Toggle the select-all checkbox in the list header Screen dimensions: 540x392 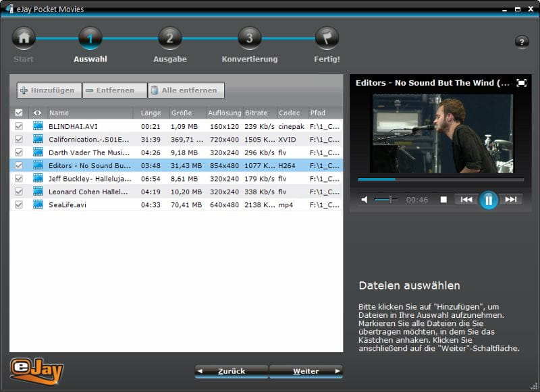[17, 113]
